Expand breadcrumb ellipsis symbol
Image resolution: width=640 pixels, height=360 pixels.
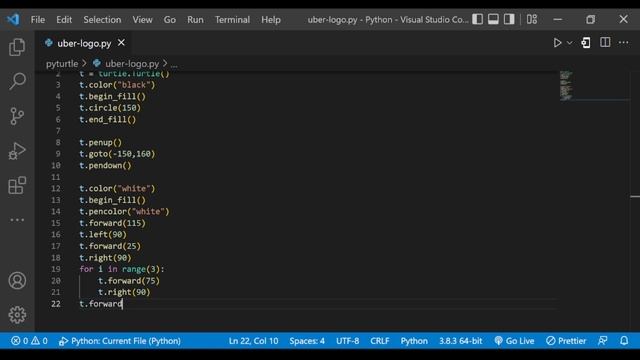tap(174, 64)
